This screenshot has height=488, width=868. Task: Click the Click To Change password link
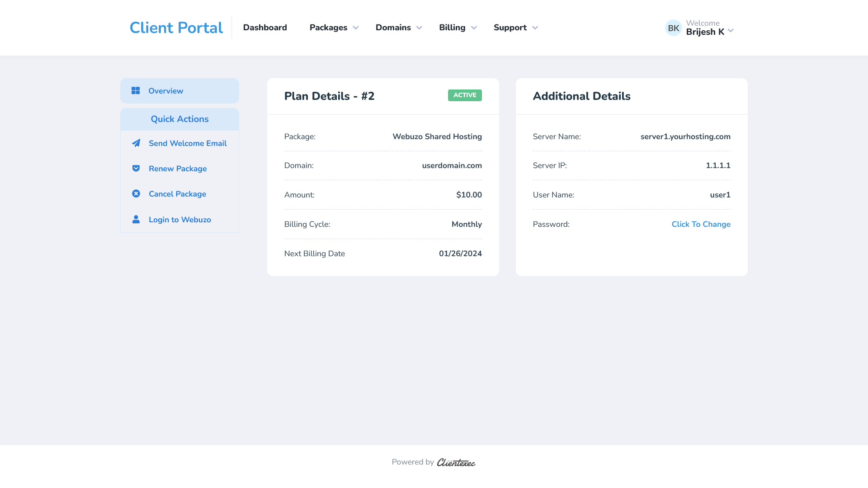(701, 224)
